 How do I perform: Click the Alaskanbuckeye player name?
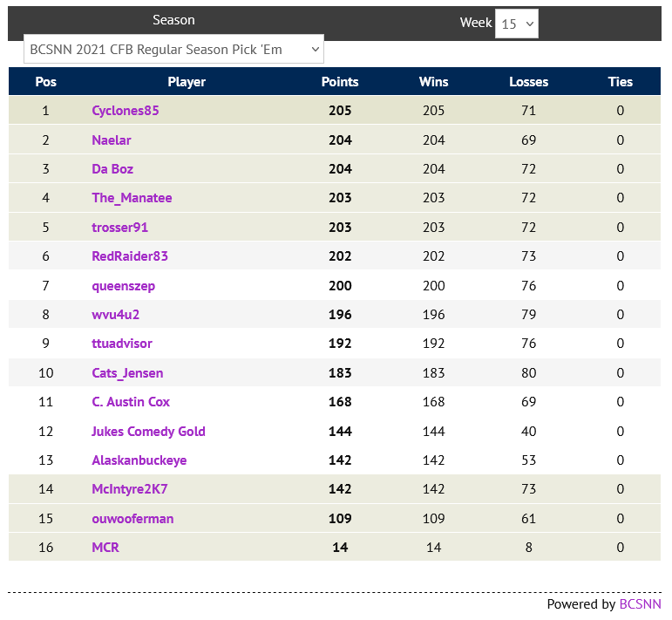click(139, 460)
